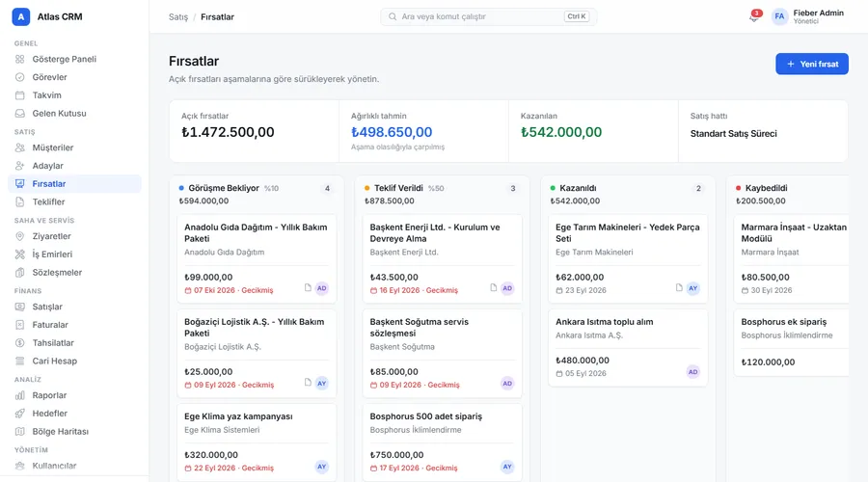Open the Fieber Admin profile menu
868x482 pixels.
tap(807, 16)
